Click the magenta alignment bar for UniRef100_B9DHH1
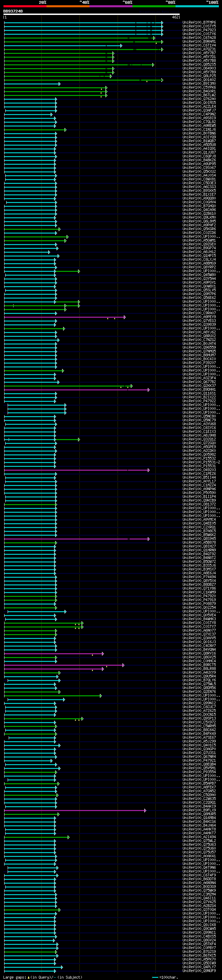Screen dimensions: 222x980 pos(77,390)
